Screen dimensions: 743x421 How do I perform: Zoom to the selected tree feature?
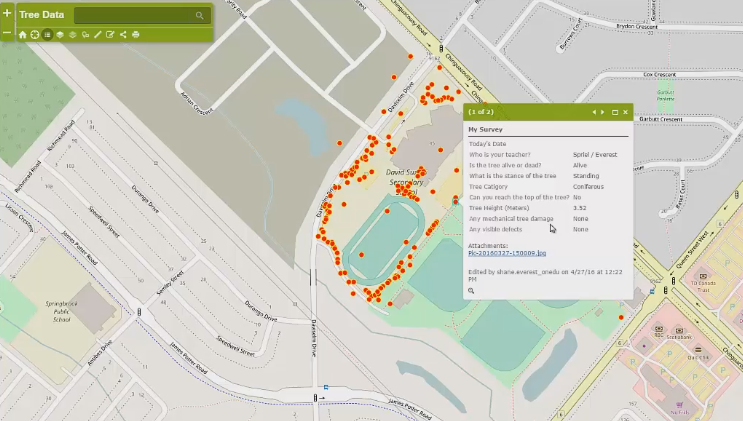click(471, 289)
